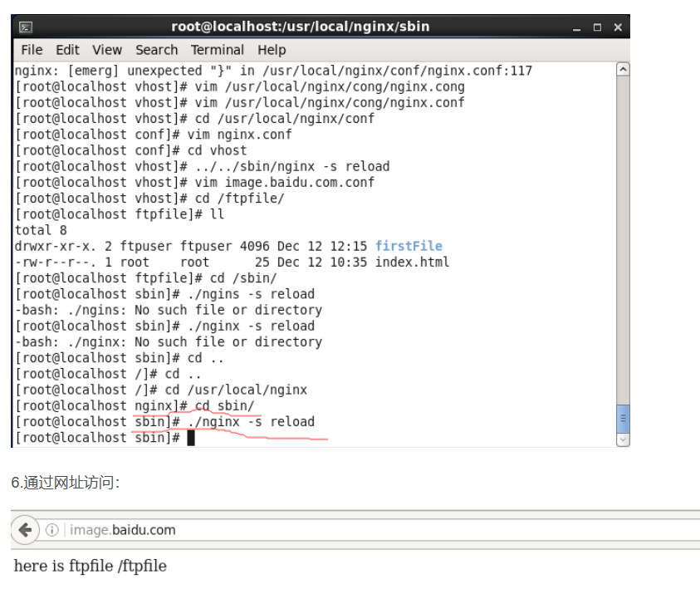Click the browser back arrow button
Viewport: 700px width, 589px height.
(25, 530)
